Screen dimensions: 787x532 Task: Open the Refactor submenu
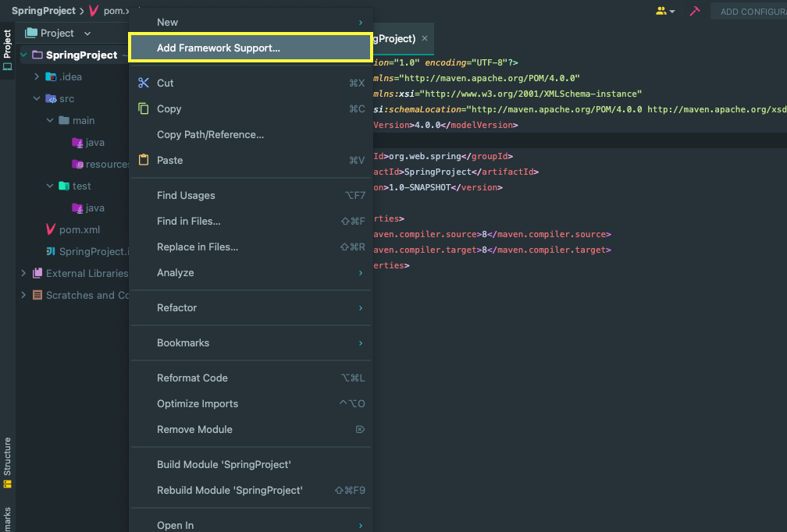coord(250,308)
